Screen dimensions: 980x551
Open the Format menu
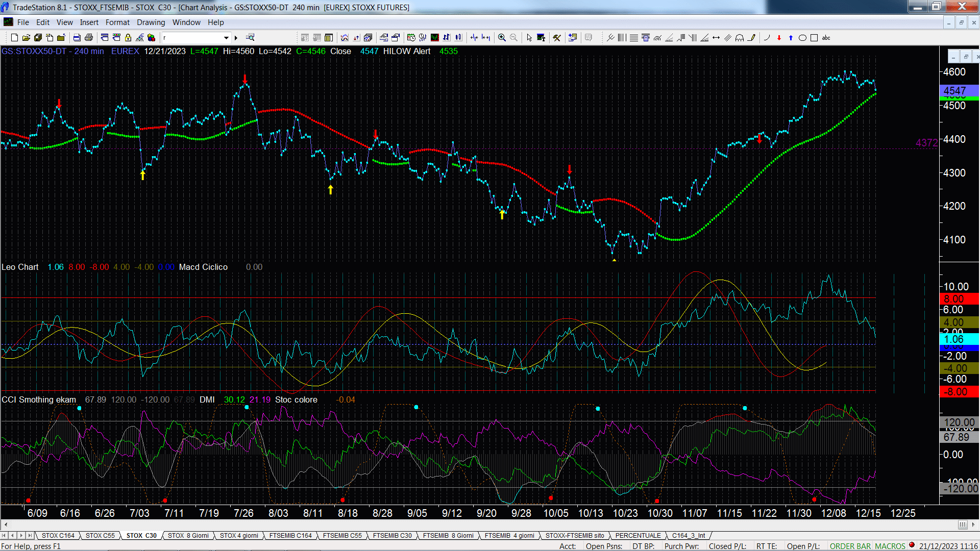point(117,22)
